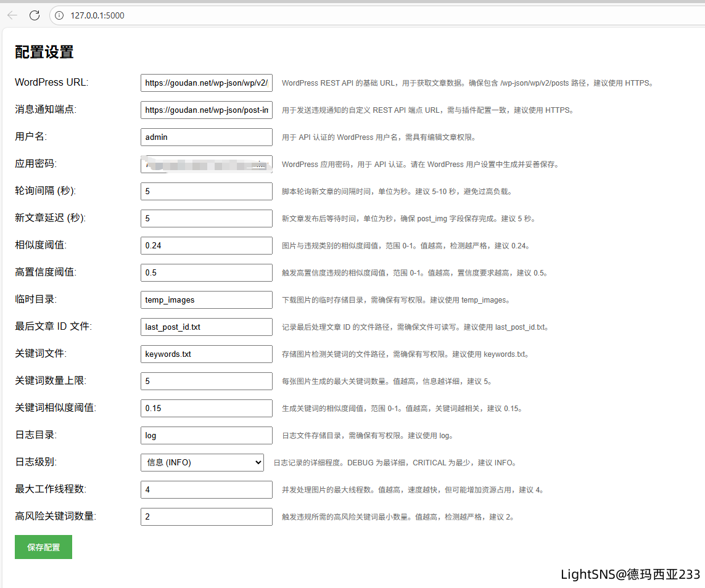Select the 关键词相似度阈值 input with 0.15
The image size is (705, 588).
coord(207,408)
